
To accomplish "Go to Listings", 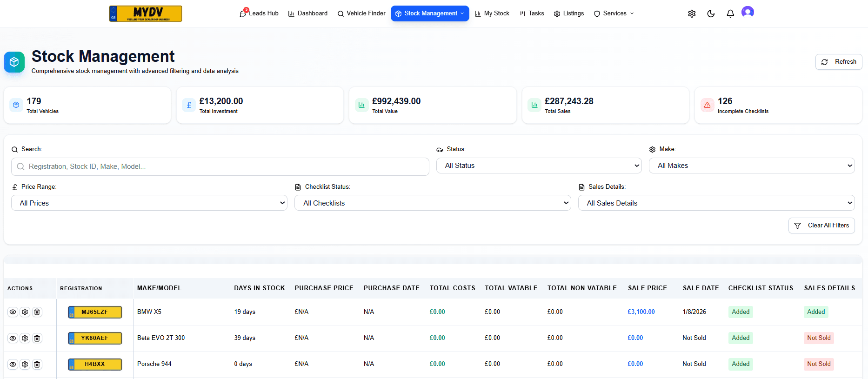I will 569,13.
